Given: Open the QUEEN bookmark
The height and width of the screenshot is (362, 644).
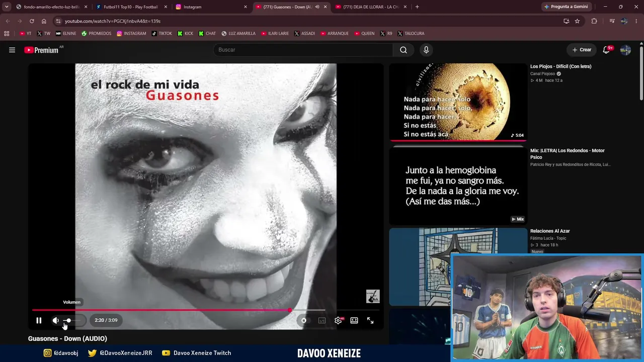Looking at the screenshot, I should point(364,33).
